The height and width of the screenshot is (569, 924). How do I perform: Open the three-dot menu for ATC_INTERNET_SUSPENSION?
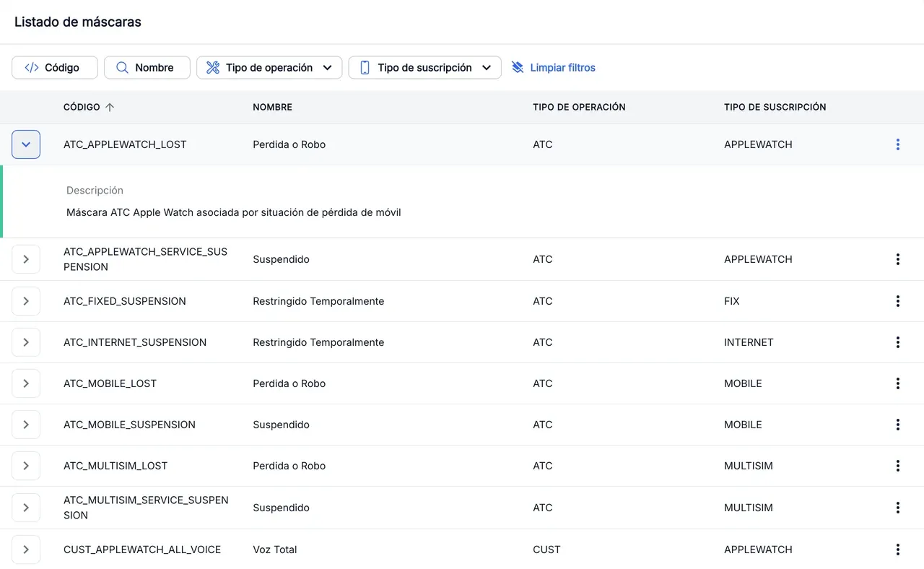click(897, 342)
